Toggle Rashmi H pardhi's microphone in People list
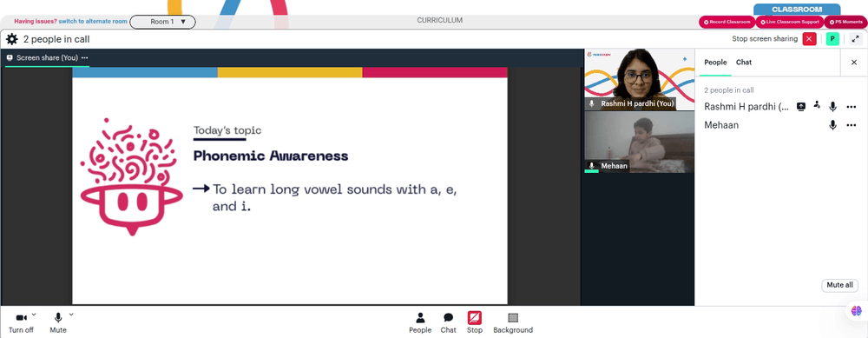This screenshot has width=868, height=338. pos(832,107)
